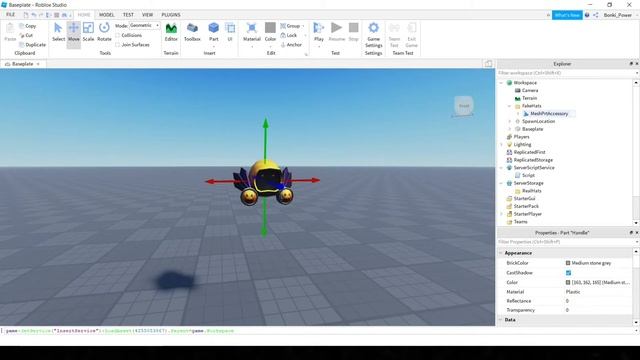The width and height of the screenshot is (640, 360).
Task: Collapse the Data properties section
Action: coord(501,320)
